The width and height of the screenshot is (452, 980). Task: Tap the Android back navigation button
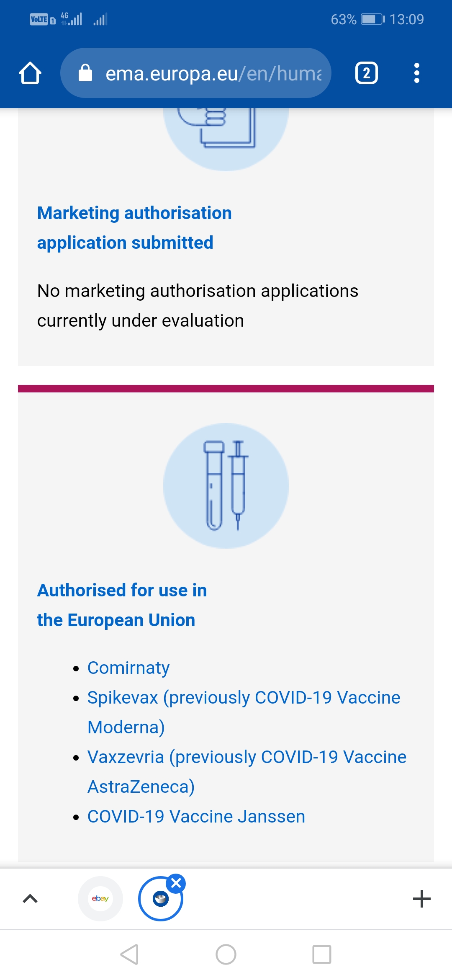[129, 954]
